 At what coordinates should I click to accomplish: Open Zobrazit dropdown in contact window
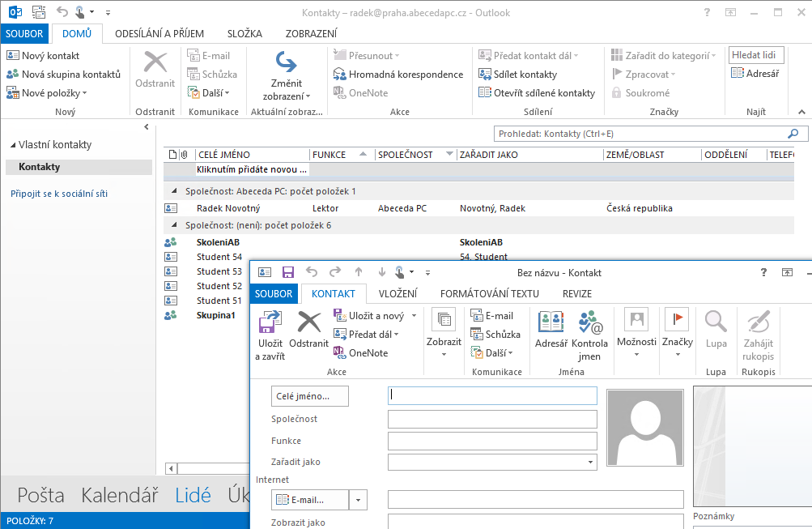(444, 333)
